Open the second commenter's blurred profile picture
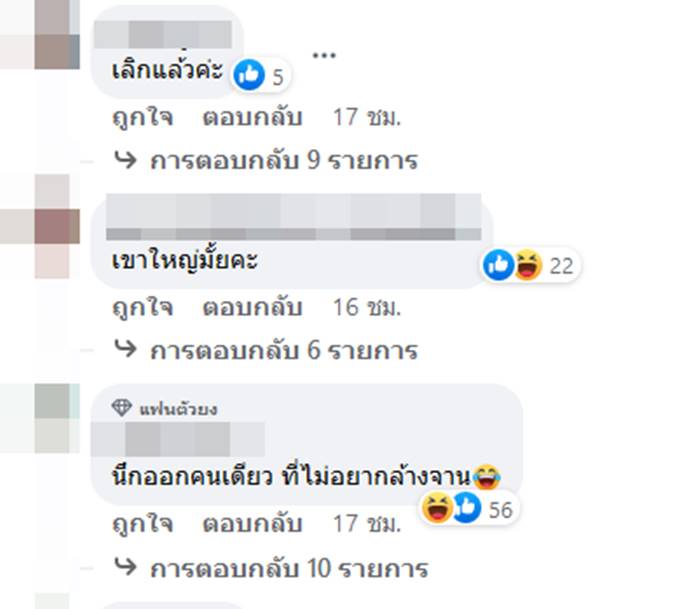 [40, 226]
